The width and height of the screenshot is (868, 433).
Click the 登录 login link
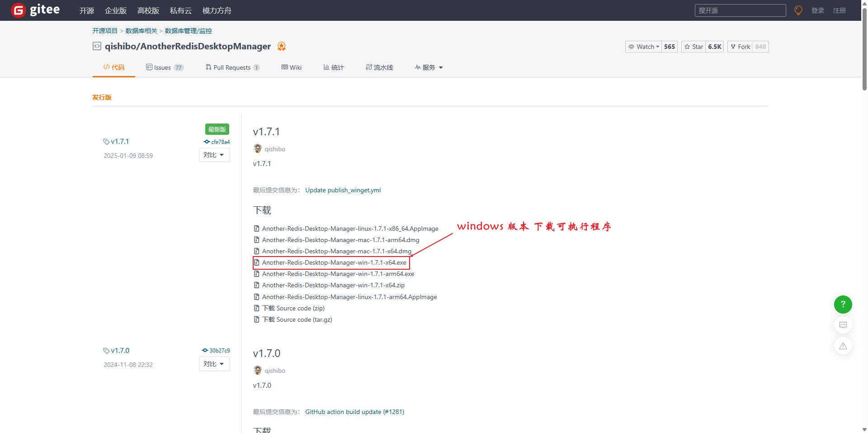(x=818, y=10)
